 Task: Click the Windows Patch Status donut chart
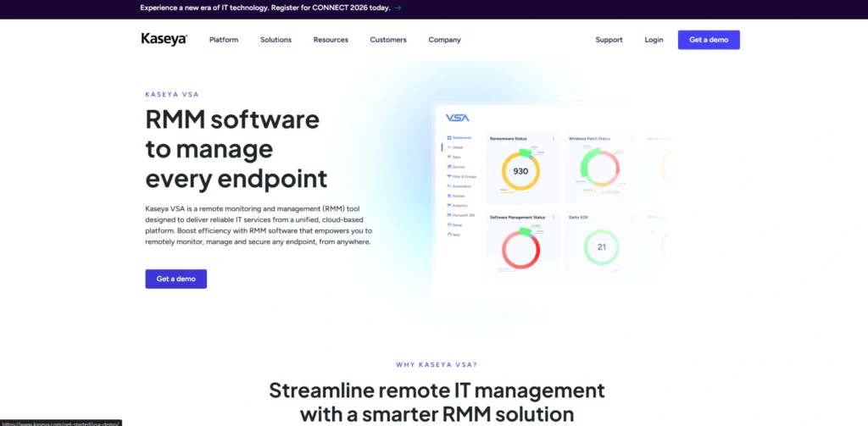click(x=601, y=169)
